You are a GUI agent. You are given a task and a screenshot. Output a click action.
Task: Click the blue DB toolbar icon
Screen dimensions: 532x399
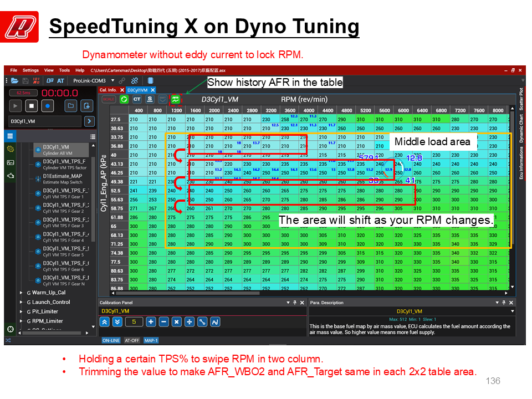pos(50,81)
